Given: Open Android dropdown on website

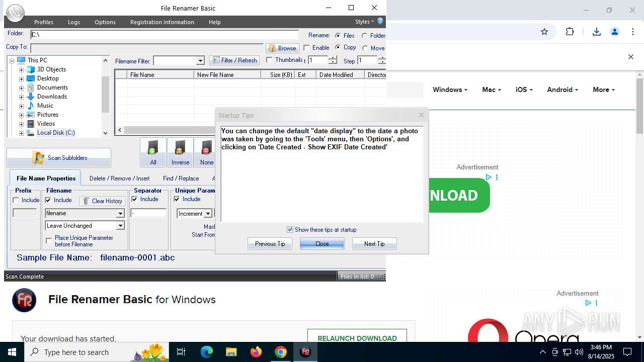Looking at the screenshot, I should click(x=562, y=89).
